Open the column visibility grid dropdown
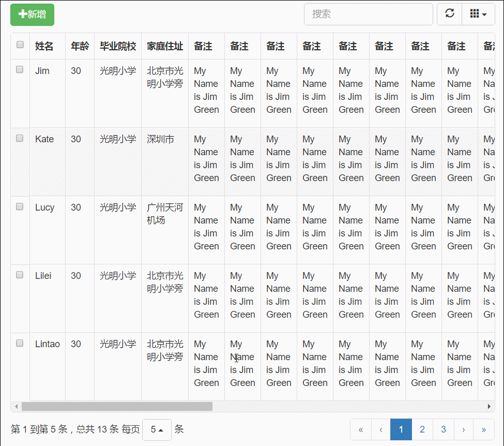 click(x=478, y=14)
